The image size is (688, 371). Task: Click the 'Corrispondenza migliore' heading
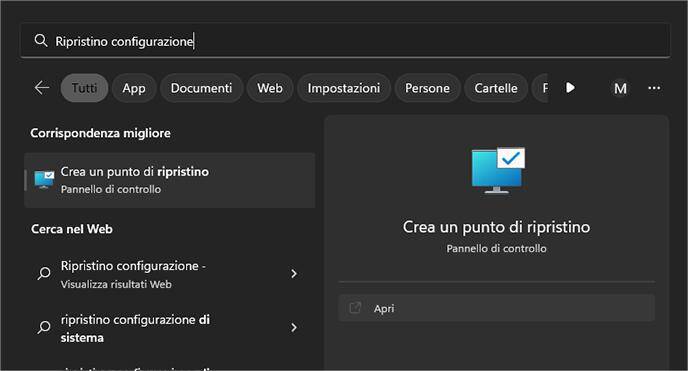tap(100, 133)
